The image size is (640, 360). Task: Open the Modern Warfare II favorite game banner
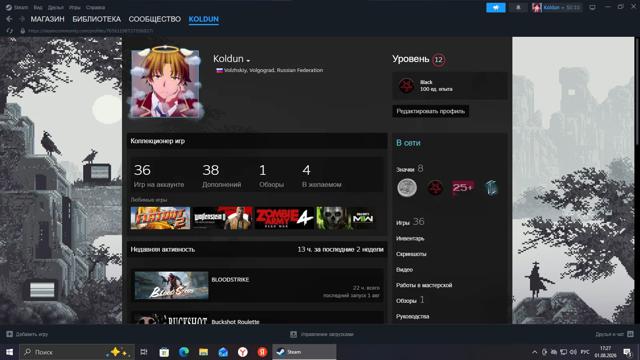pyautogui.click(x=347, y=218)
